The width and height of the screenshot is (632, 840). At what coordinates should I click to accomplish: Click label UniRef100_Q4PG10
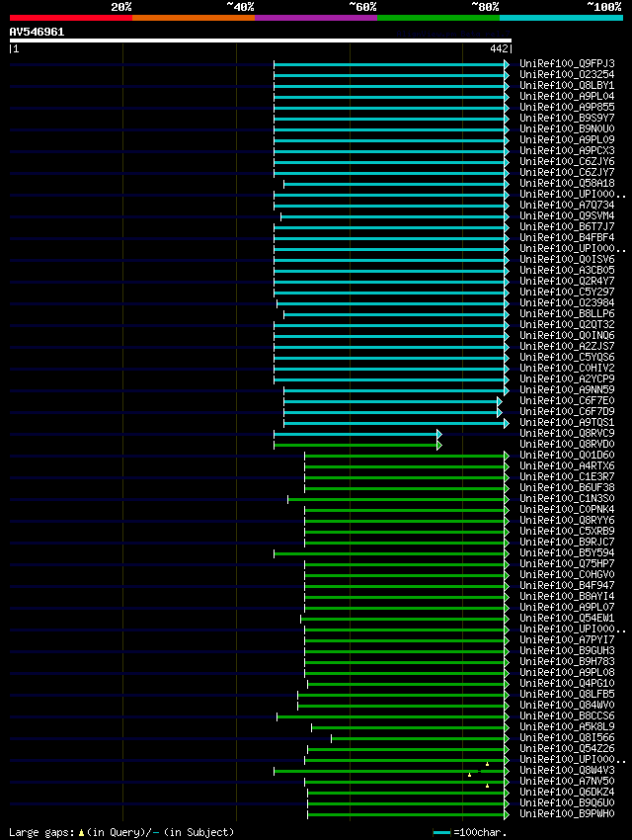[567, 684]
